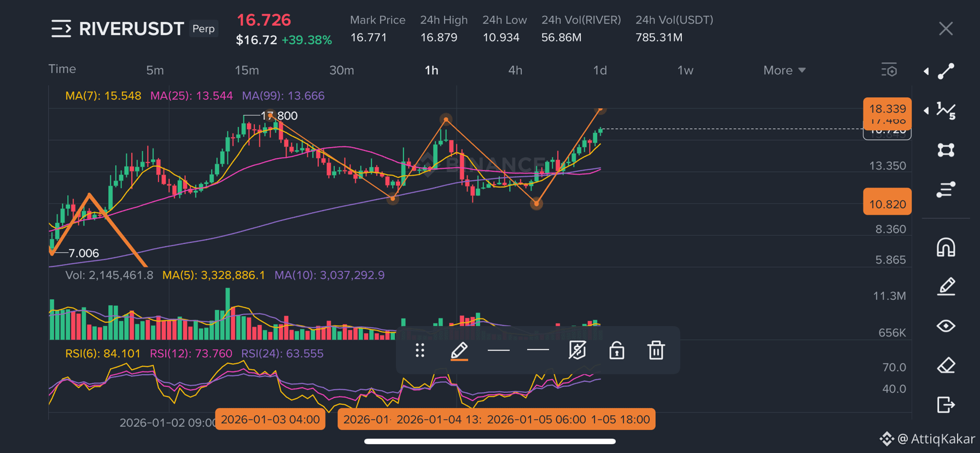Viewport: 980px width, 453px height.
Task: Tap the Mark Price value 16.771
Action: [x=369, y=38]
